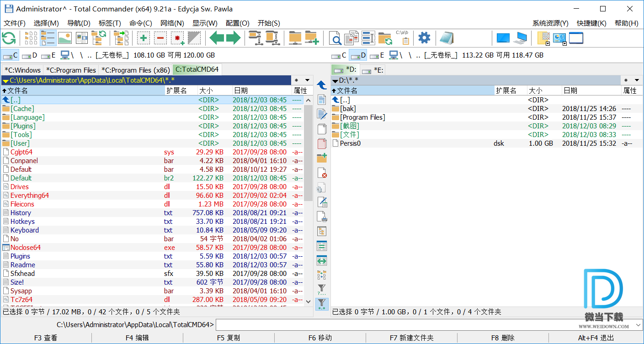Click the green left arrow back icon
Screen dimensions: 644x344
click(x=217, y=38)
